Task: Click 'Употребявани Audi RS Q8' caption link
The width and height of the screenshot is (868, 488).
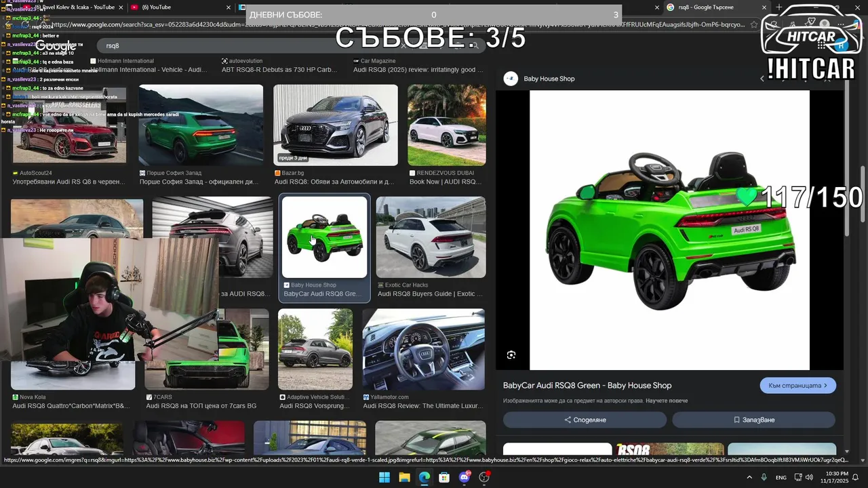Action: pyautogui.click(x=68, y=182)
